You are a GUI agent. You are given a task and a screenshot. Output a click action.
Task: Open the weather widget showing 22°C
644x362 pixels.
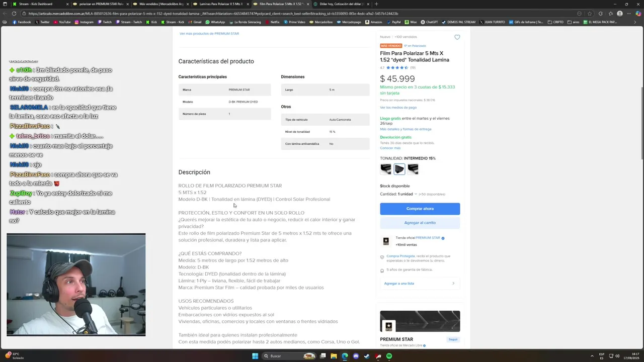14,356
